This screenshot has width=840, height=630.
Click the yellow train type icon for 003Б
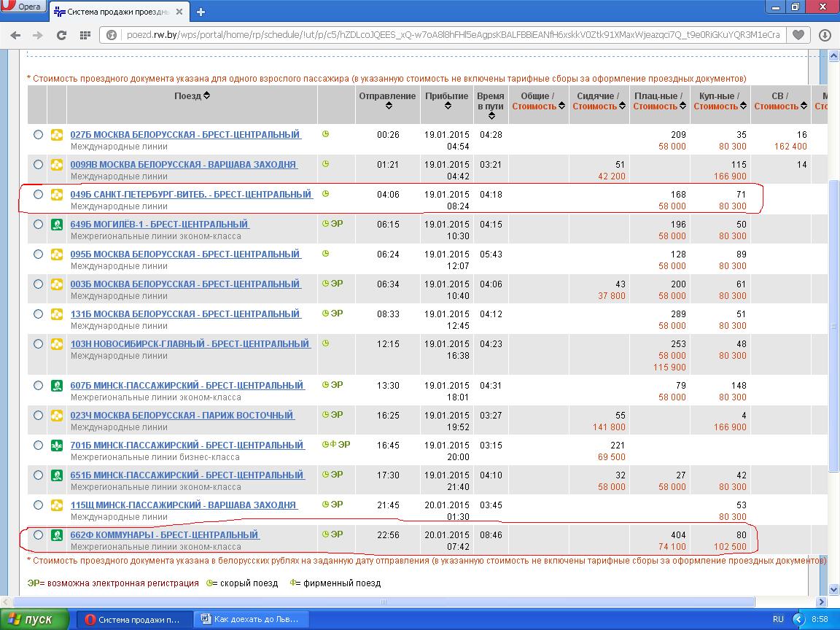(57, 284)
